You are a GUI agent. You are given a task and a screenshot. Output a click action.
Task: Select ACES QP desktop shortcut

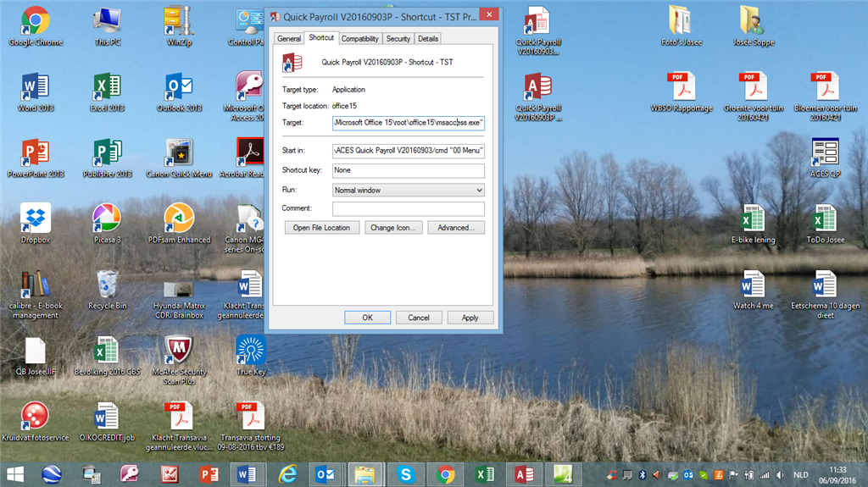click(x=825, y=158)
